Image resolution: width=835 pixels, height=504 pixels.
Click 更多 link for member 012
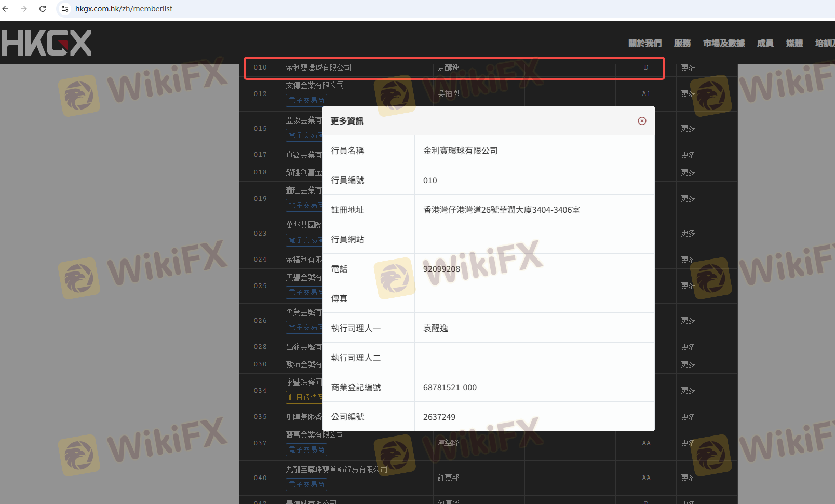688,94
